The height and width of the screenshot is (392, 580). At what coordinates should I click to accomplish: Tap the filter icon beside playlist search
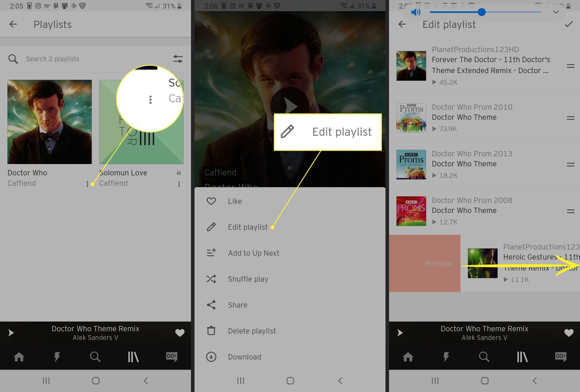178,59
